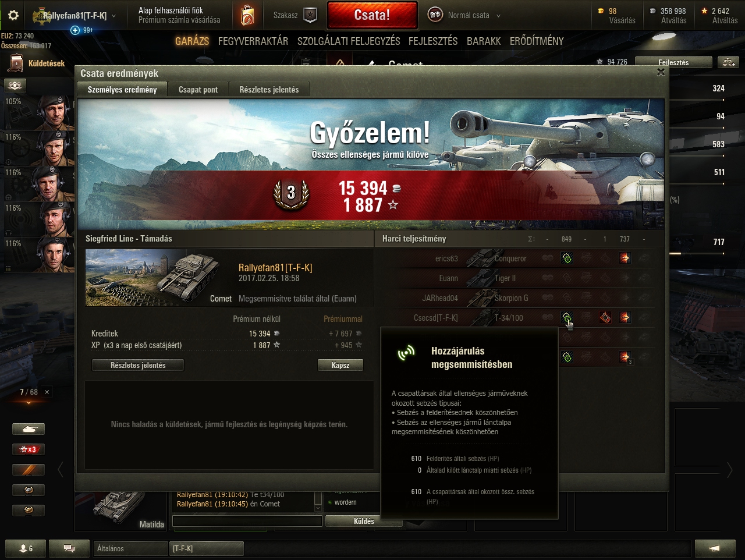Screen dimensions: 745x560
Task: Switch to the Csapat pont tab
Action: [198, 90]
